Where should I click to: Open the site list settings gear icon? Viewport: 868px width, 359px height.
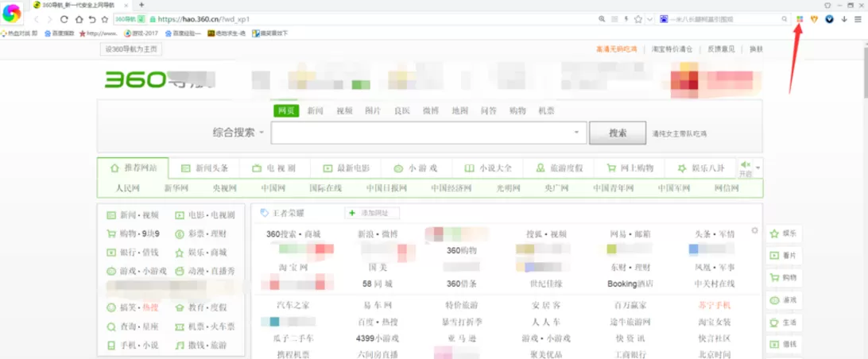click(x=754, y=230)
